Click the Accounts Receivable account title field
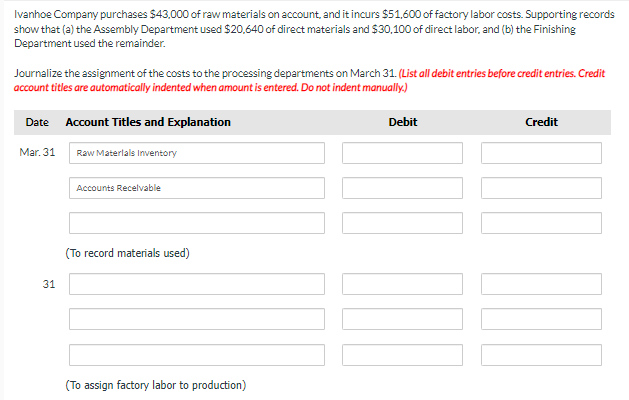 [197, 188]
